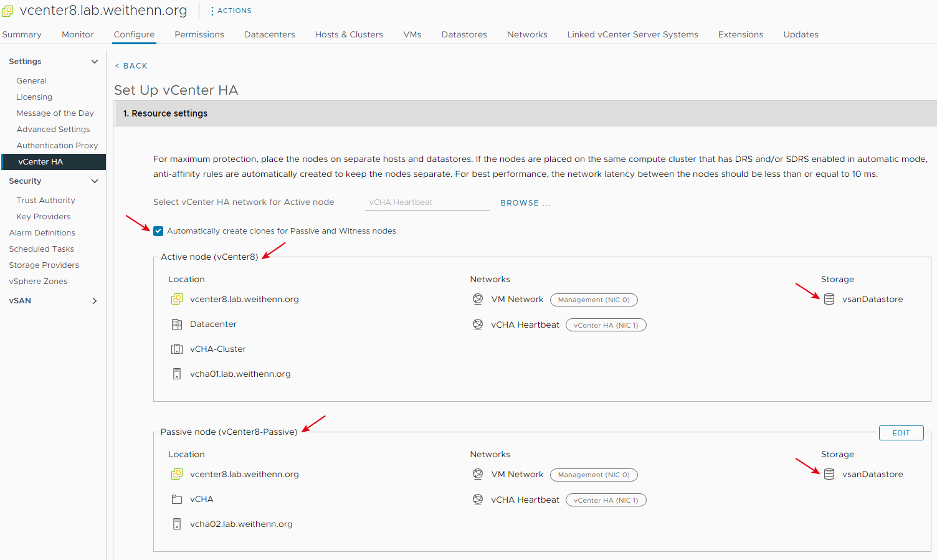This screenshot has height=560, width=937.
Task: Click the vCHA folder icon
Action: click(177, 499)
